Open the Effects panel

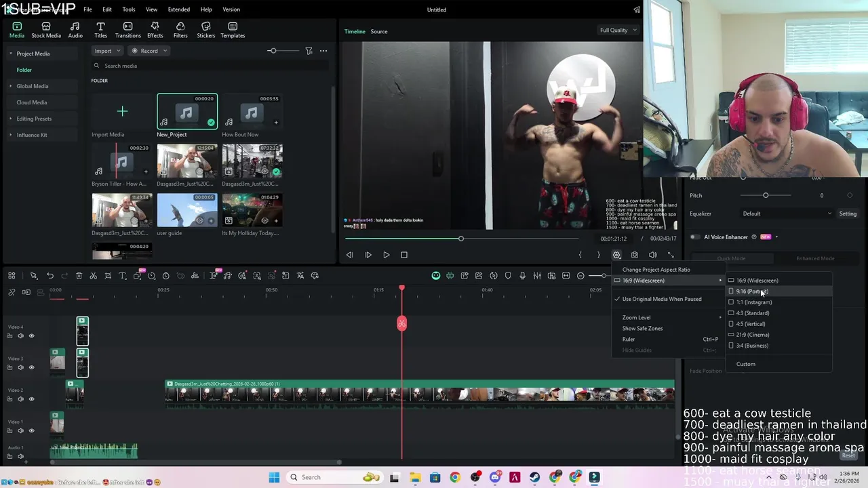click(x=155, y=30)
